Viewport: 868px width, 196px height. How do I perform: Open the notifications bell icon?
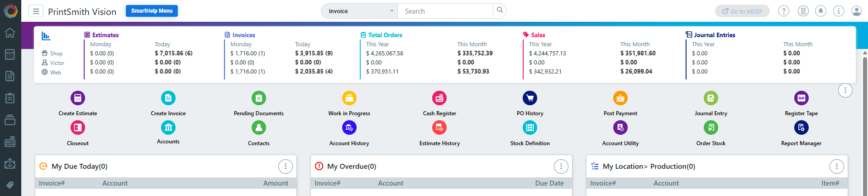pos(820,11)
